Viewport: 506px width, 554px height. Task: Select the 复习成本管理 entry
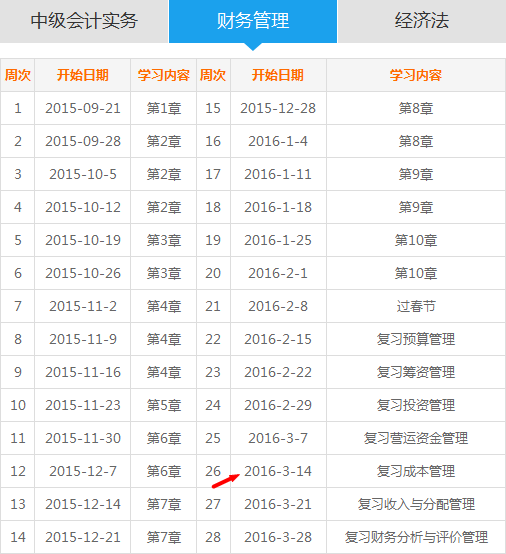point(416,471)
